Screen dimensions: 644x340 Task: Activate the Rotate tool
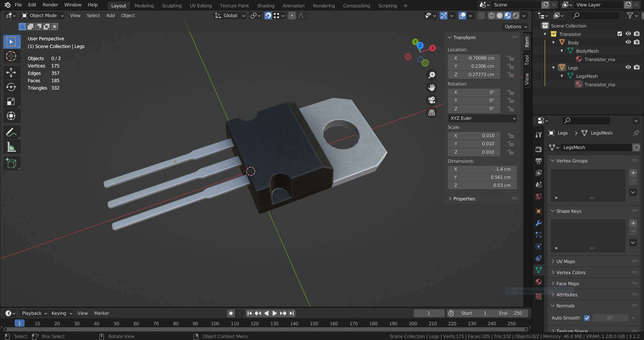[x=11, y=87]
